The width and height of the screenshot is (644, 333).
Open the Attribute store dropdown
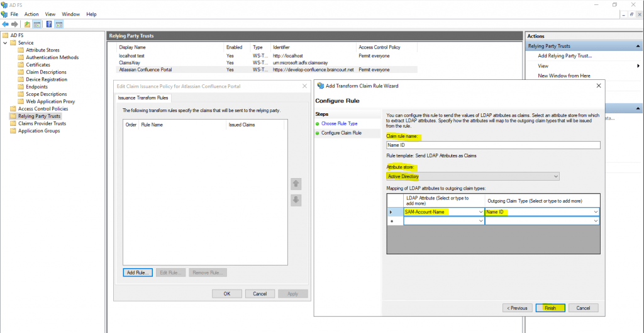click(556, 176)
